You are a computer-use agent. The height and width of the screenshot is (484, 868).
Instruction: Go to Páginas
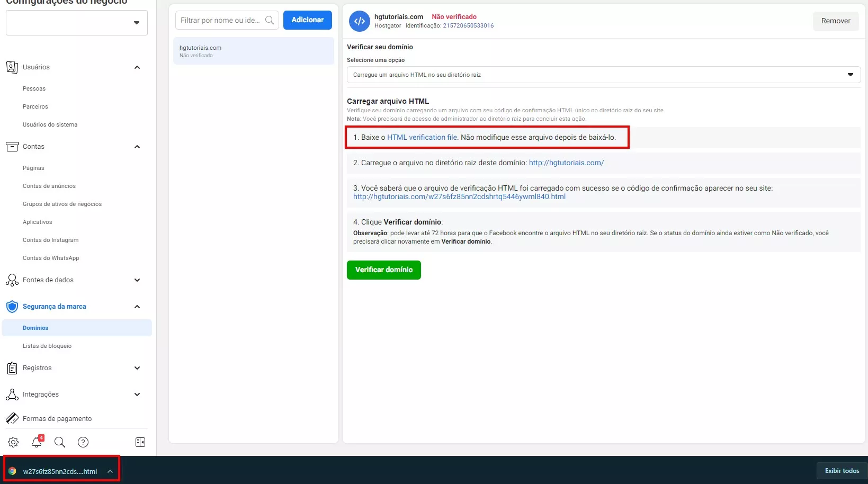[x=33, y=168]
